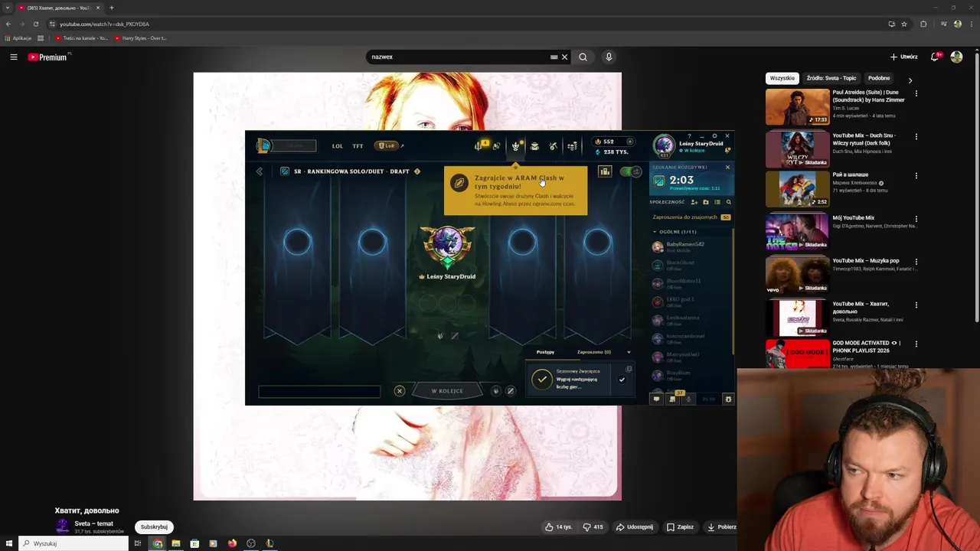
Task: Open the lobby leaderboard chart icon
Action: [x=605, y=171]
